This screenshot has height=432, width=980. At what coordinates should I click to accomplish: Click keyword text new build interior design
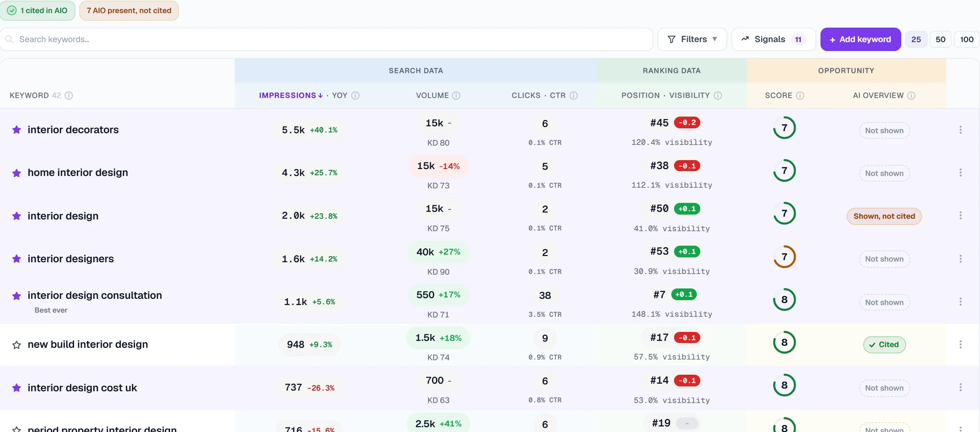pyautogui.click(x=87, y=345)
